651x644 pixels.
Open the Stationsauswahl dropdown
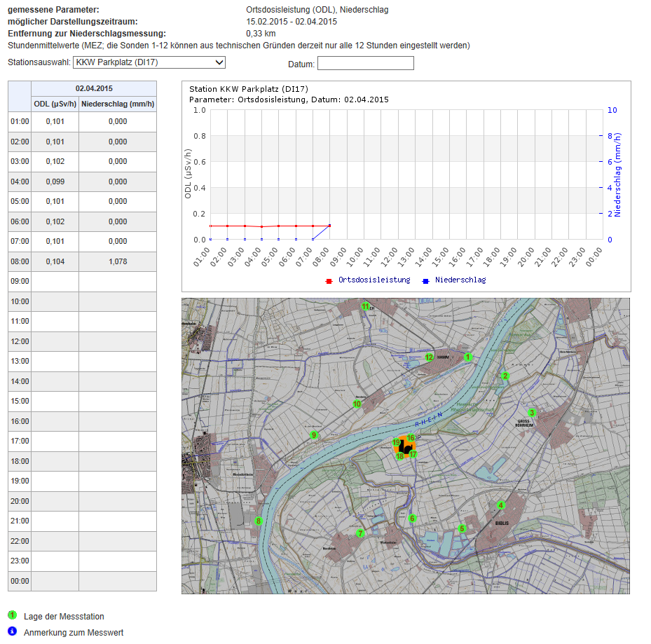pos(149,62)
